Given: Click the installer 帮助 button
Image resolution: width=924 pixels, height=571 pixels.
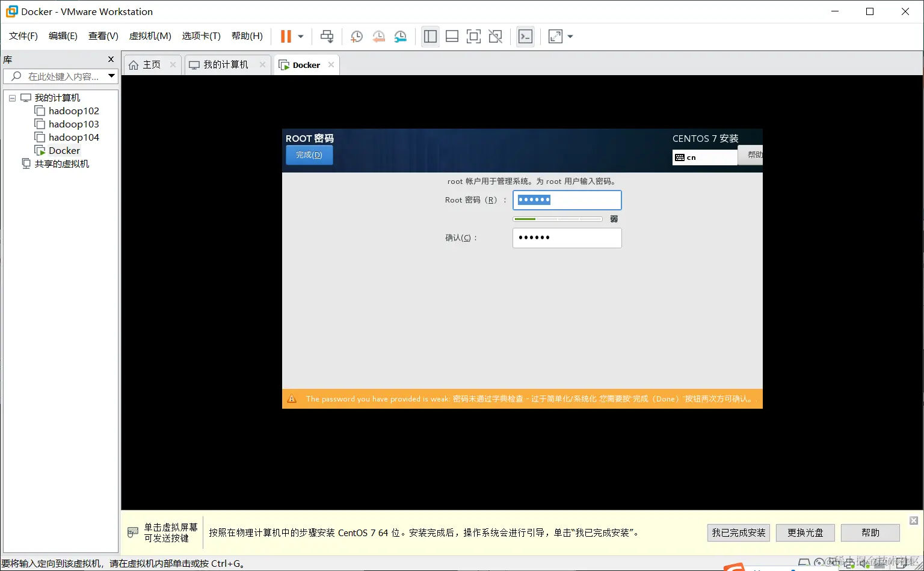Looking at the screenshot, I should 751,154.
